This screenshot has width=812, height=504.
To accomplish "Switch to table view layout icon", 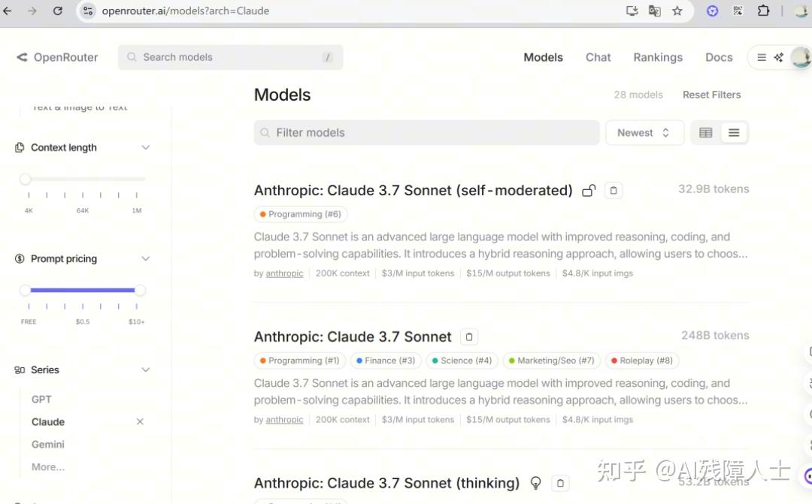I will (706, 133).
